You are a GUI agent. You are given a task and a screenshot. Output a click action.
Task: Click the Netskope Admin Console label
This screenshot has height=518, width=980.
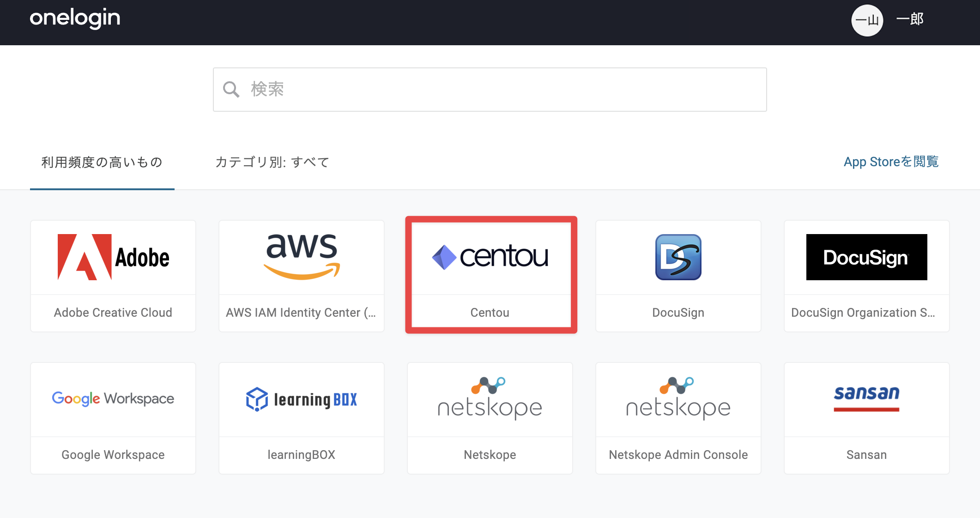[x=678, y=455]
